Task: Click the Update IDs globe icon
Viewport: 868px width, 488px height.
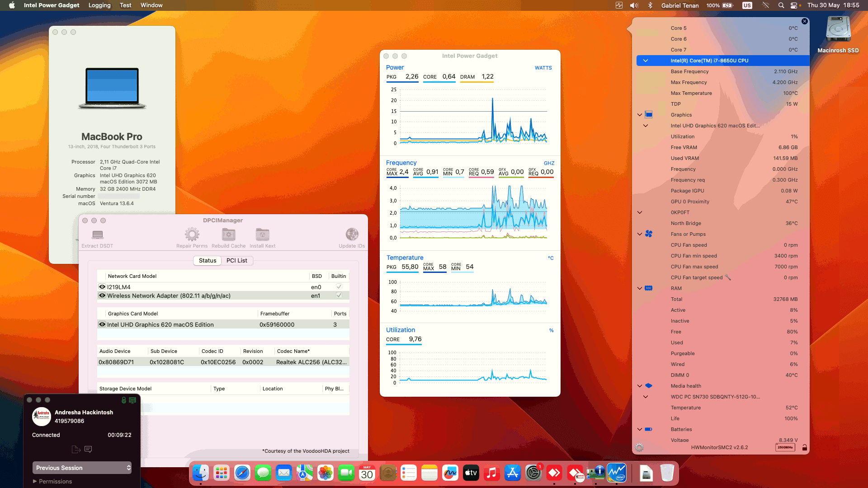Action: point(352,234)
